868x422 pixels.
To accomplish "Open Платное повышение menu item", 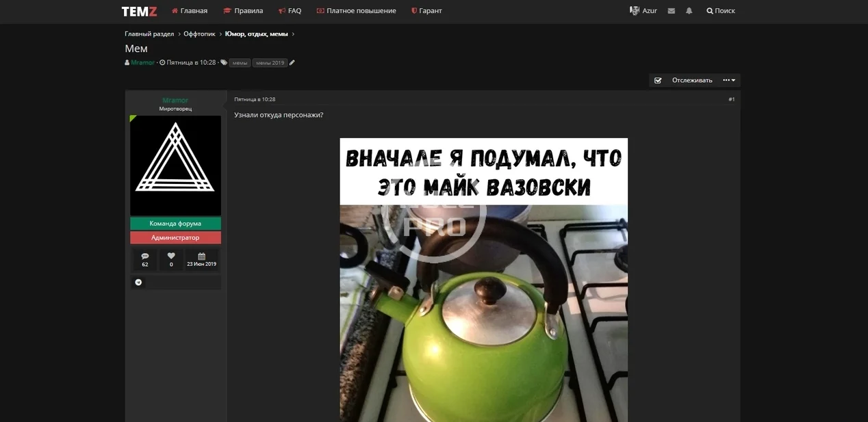I will 356,11.
